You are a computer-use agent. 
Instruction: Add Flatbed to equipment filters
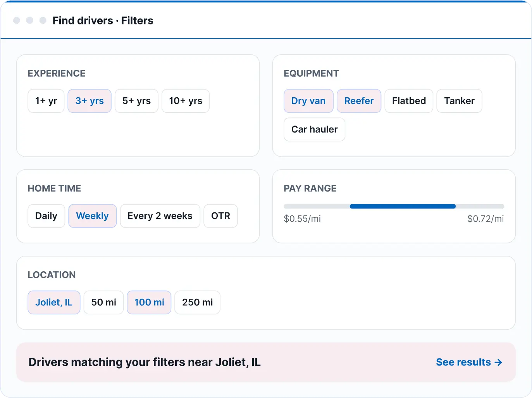pyautogui.click(x=409, y=101)
